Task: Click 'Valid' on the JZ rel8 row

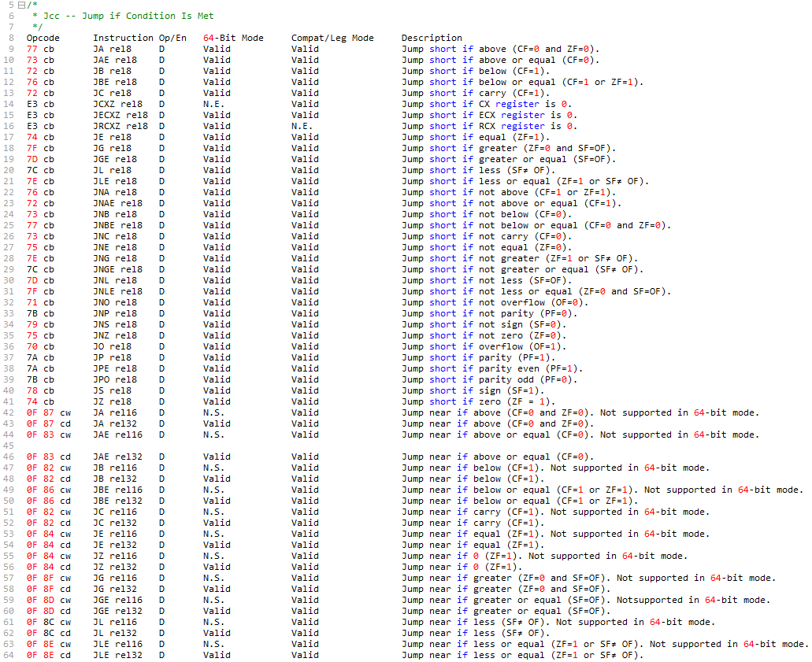Action: (216, 401)
